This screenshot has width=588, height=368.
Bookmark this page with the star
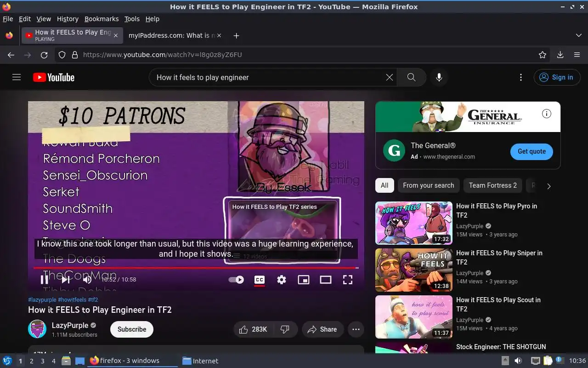pos(543,55)
